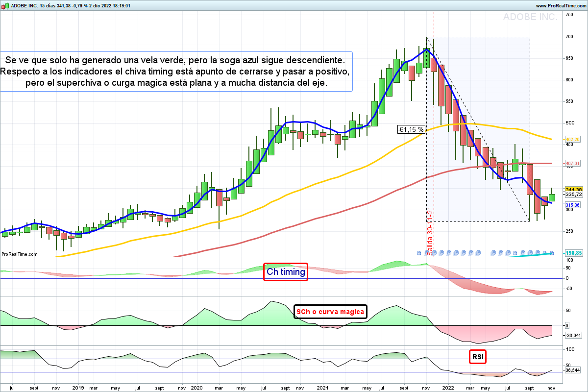Image resolution: width=588 pixels, height=392 pixels.
Task: Select the 'Ch timing' indicator label
Action: click(x=286, y=271)
